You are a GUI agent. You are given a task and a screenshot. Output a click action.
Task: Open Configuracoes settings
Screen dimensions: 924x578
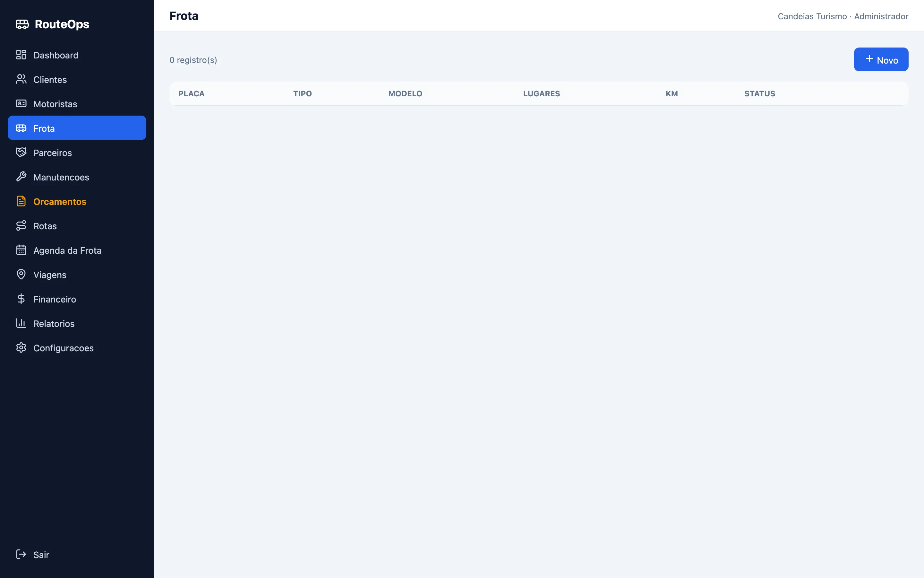point(77,348)
